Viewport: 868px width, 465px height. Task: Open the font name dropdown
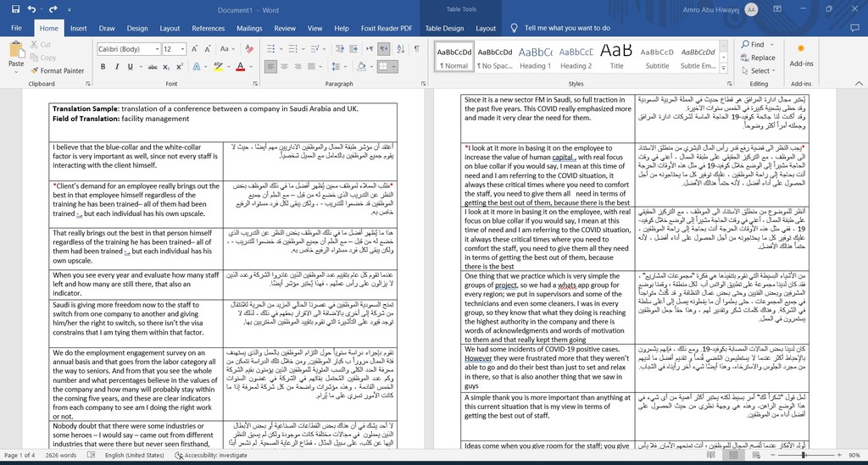pyautogui.click(x=157, y=49)
